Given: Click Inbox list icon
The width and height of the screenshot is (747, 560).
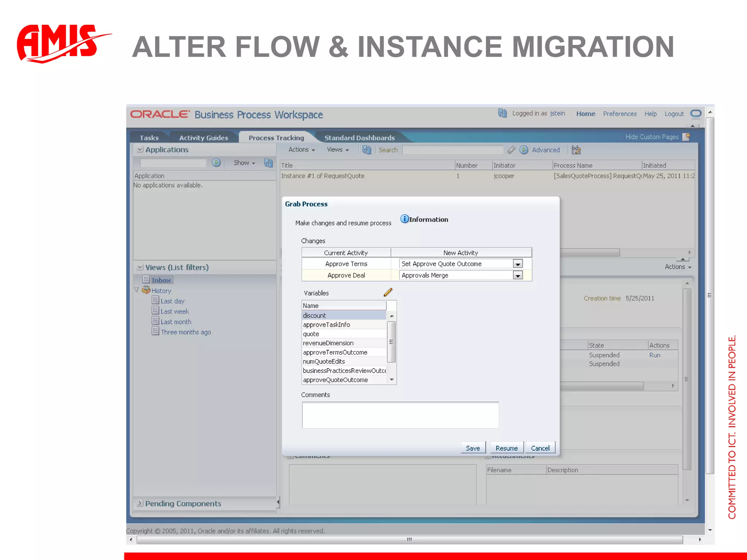Looking at the screenshot, I should (x=146, y=279).
